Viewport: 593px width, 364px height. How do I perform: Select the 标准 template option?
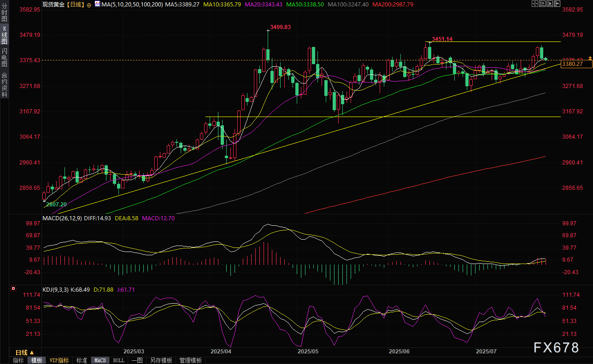coord(82,360)
